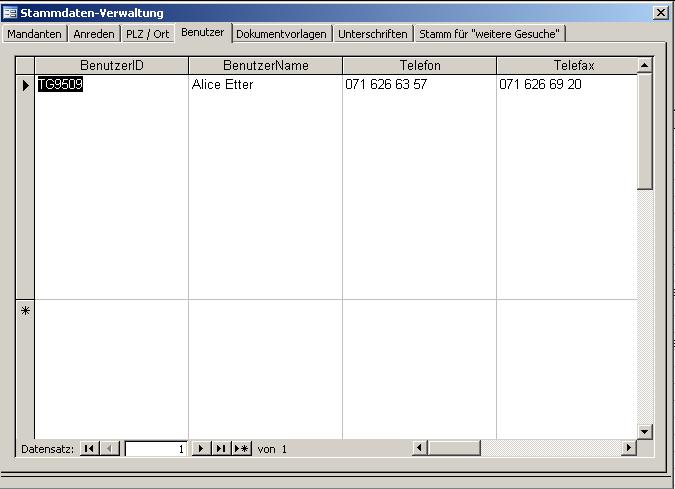The height and width of the screenshot is (489, 675).
Task: Go to previous record in navigation bar
Action: (x=110, y=449)
